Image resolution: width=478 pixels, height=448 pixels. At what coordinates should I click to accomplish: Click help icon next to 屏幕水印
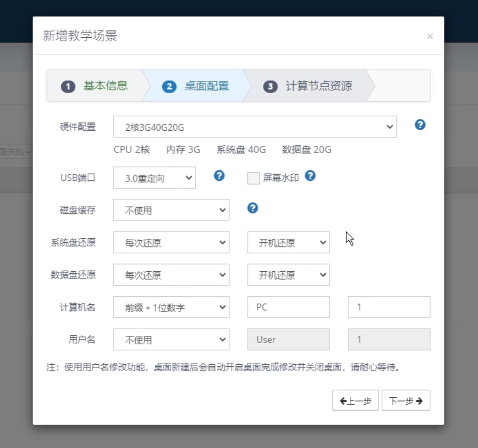310,176
